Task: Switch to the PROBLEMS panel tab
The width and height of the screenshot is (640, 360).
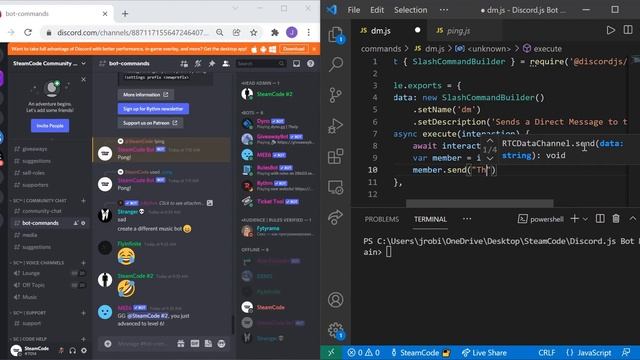Action: [x=382, y=219]
